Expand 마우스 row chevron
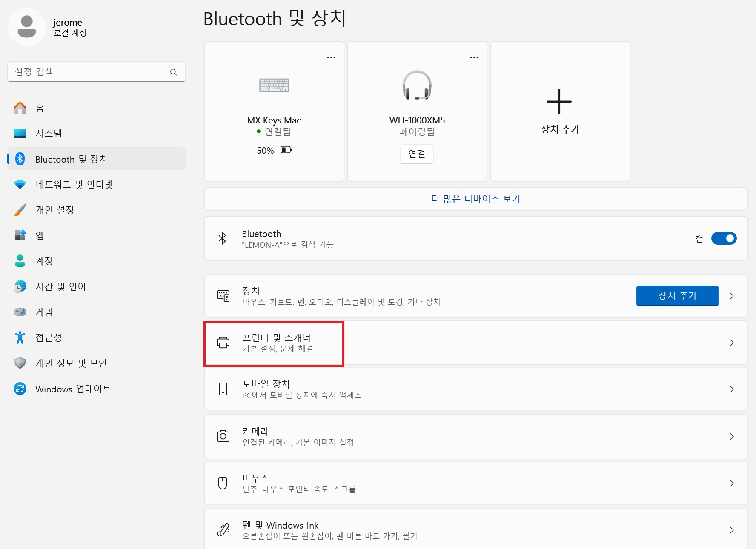Viewport: 756px width, 549px height. [x=732, y=483]
